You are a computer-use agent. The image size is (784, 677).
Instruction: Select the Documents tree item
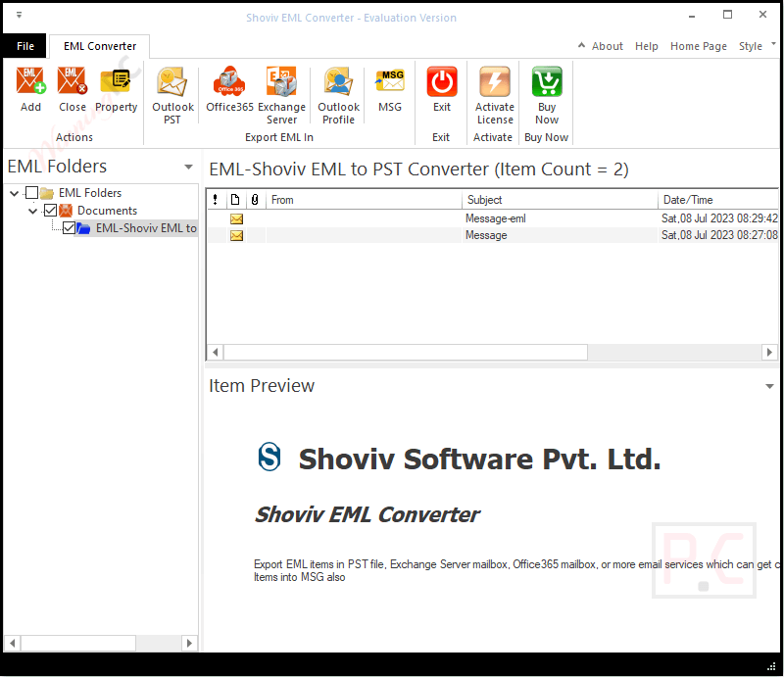(x=107, y=211)
